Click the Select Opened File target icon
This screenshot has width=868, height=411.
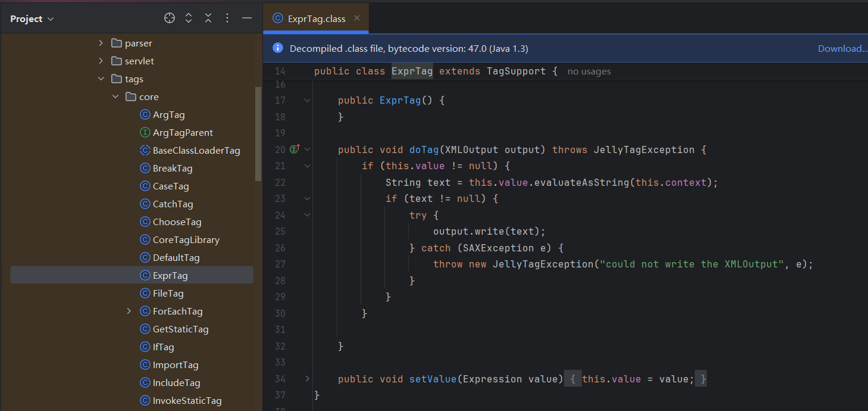[170, 18]
